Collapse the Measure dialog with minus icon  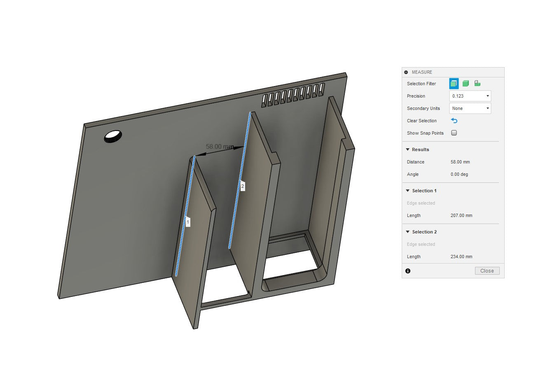tap(406, 72)
